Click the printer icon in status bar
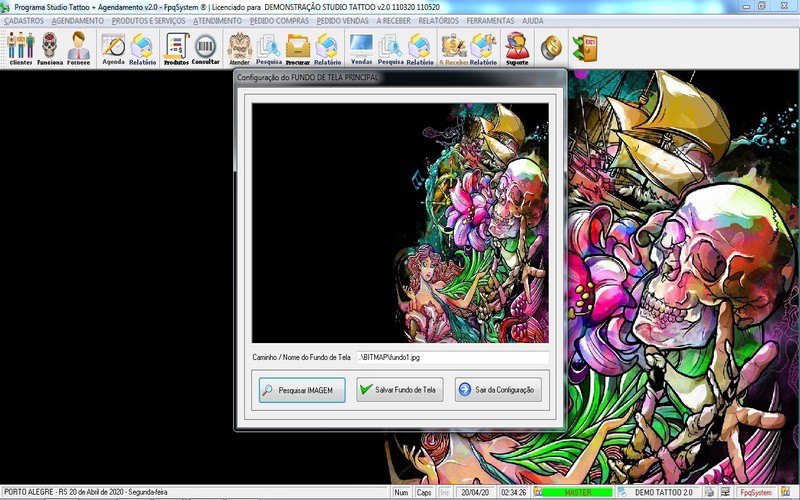 pos(710,492)
